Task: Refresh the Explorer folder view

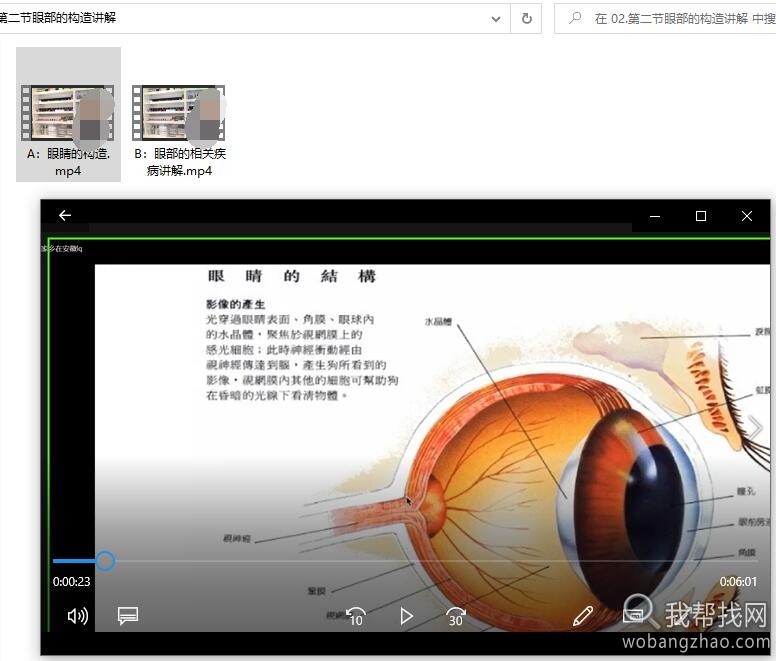Action: point(527,19)
